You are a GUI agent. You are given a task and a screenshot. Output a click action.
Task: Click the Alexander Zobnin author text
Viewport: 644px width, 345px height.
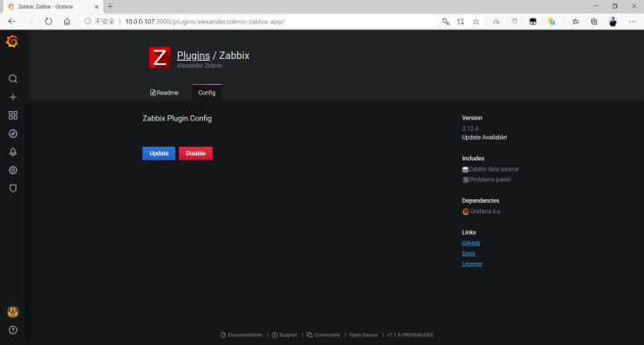tap(200, 66)
